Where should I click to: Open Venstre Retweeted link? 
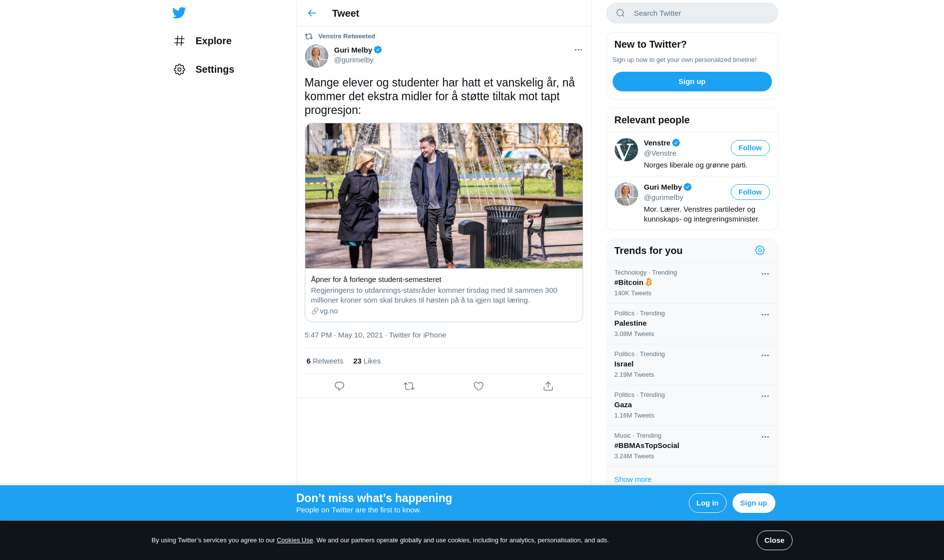[x=347, y=36]
